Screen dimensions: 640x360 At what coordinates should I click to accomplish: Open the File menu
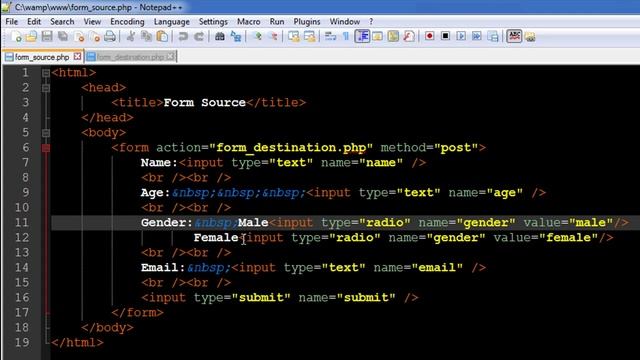click(11, 22)
